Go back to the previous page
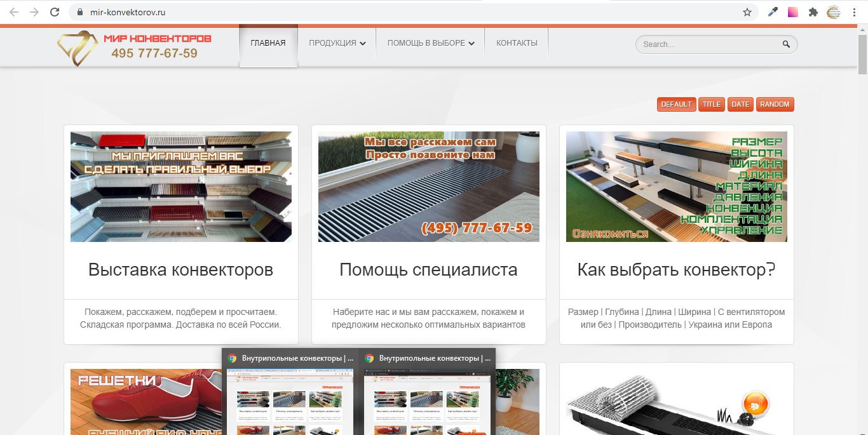 [x=14, y=12]
